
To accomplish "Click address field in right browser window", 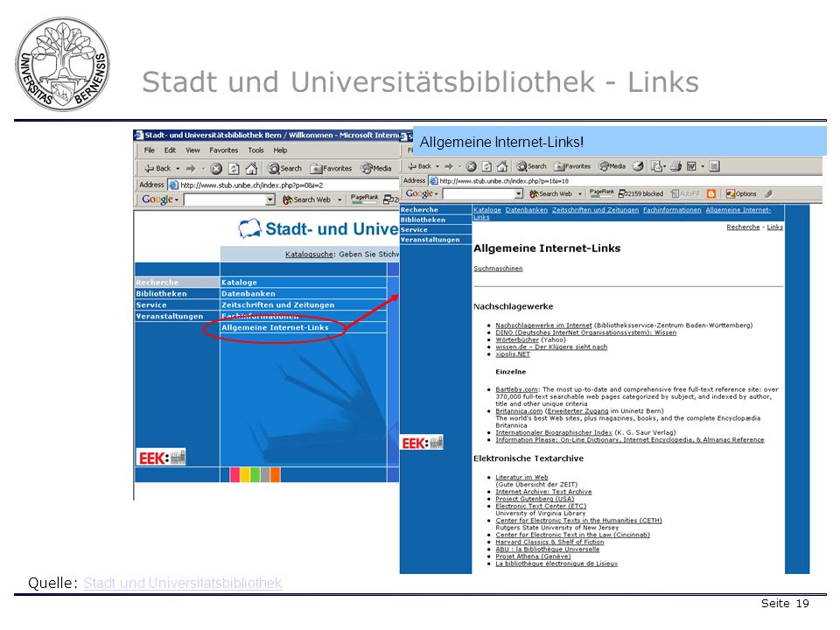I will point(626,181).
